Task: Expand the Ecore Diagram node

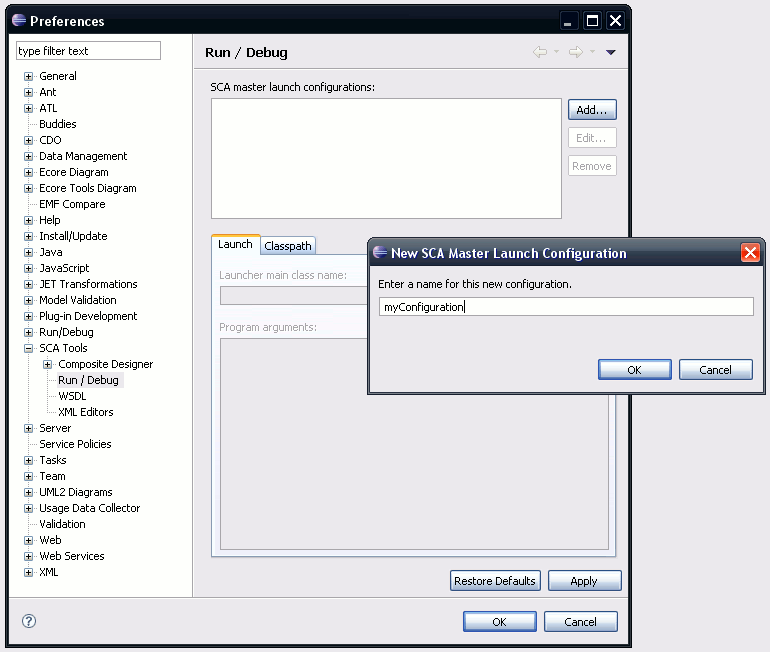Action: click(x=28, y=173)
